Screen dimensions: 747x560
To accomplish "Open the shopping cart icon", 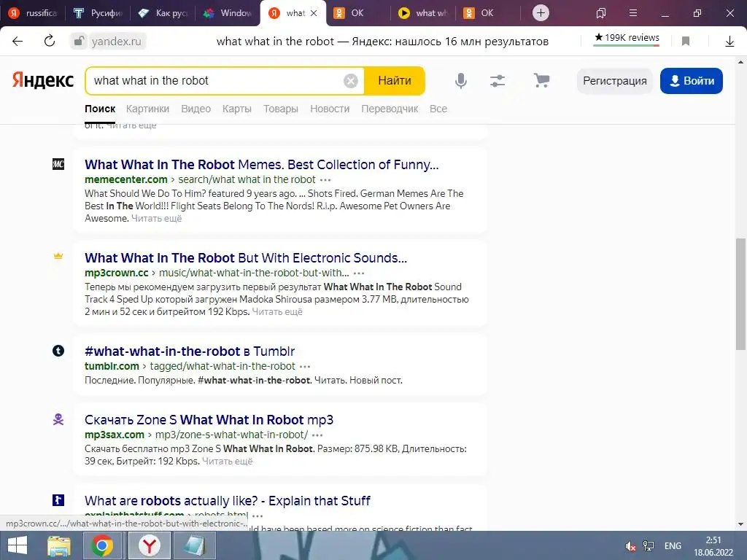I will [x=541, y=80].
